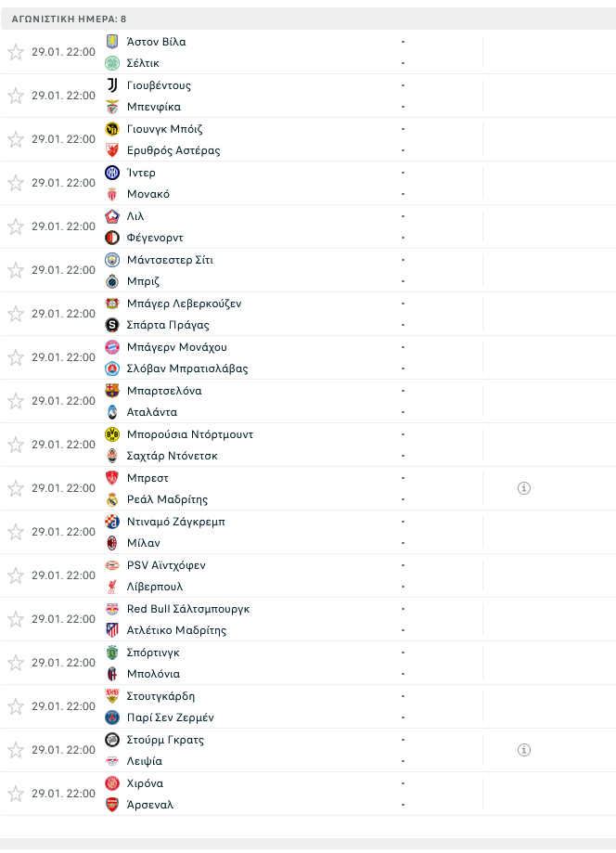Open info icon for Μπρεστ vs Ρεάλ Μαδρίτης
This screenshot has height=853, width=616.
[523, 488]
